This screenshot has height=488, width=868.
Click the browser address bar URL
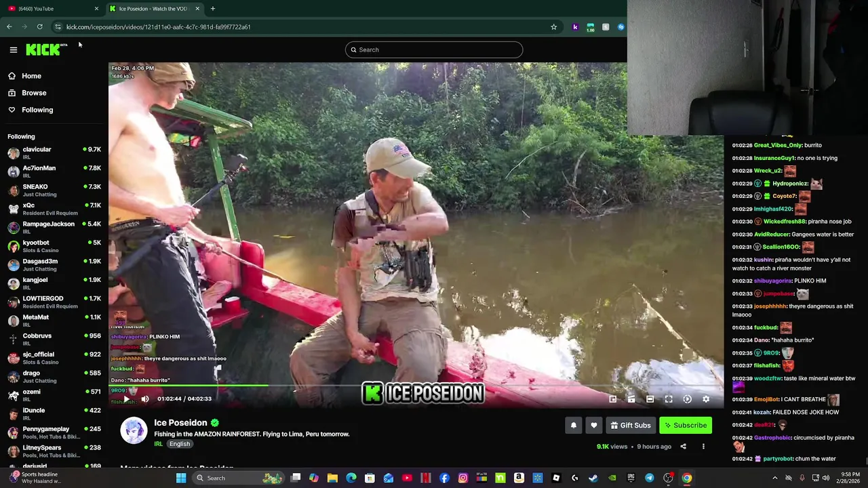click(158, 27)
